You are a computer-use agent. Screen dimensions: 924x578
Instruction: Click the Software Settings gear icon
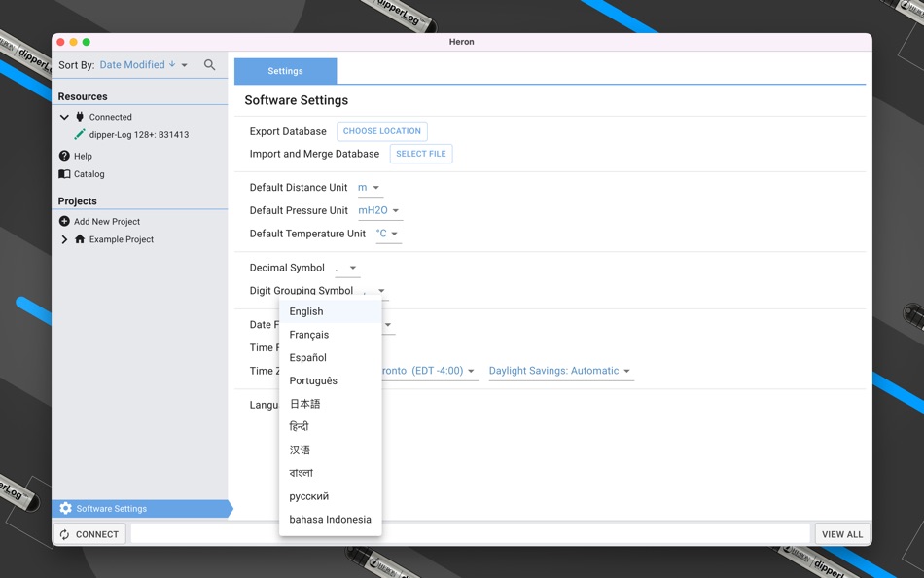click(x=65, y=508)
